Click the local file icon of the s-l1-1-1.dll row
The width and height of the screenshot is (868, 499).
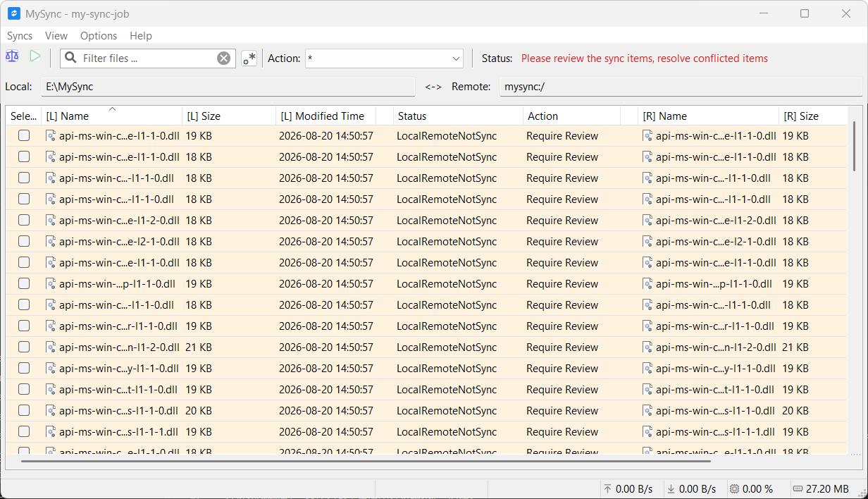(51, 432)
